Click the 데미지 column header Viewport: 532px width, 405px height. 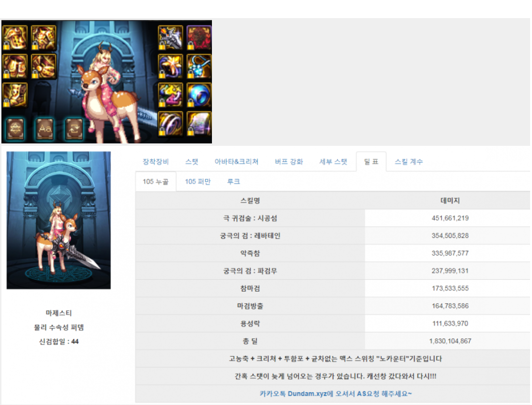point(450,201)
